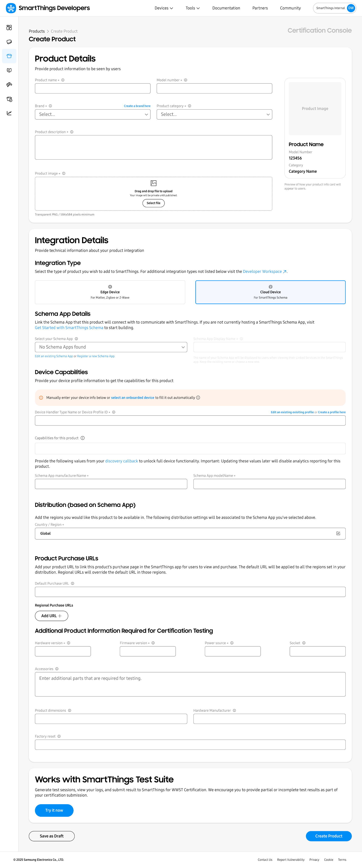Image resolution: width=362 pixels, height=868 pixels.
Task: Expand the Select your Schema App dropdown
Action: pos(111,347)
